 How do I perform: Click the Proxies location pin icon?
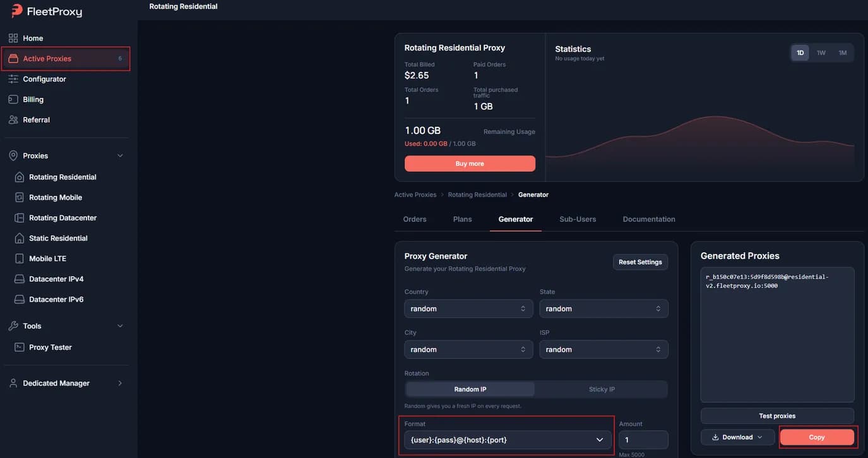coord(13,155)
